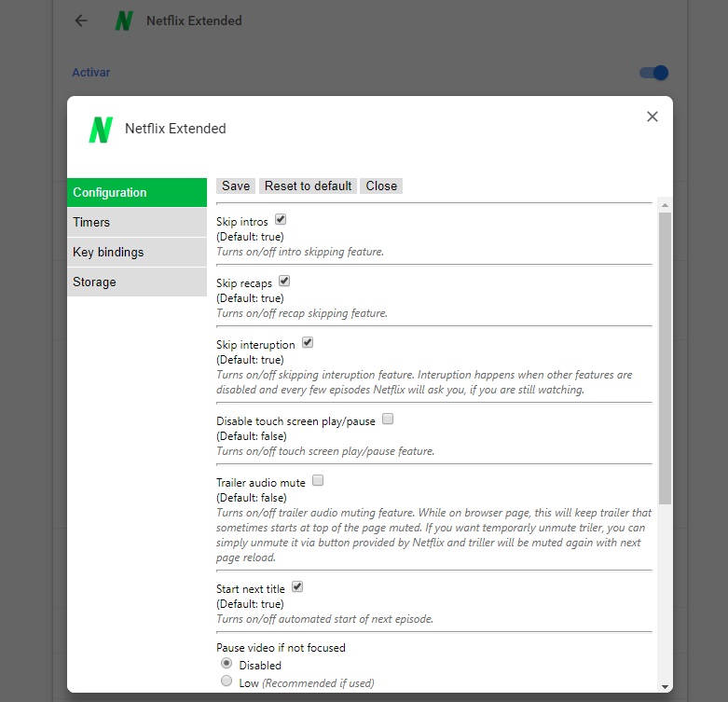
Task: Click 'Disable touch screen play/pause' label
Action: pos(295,421)
